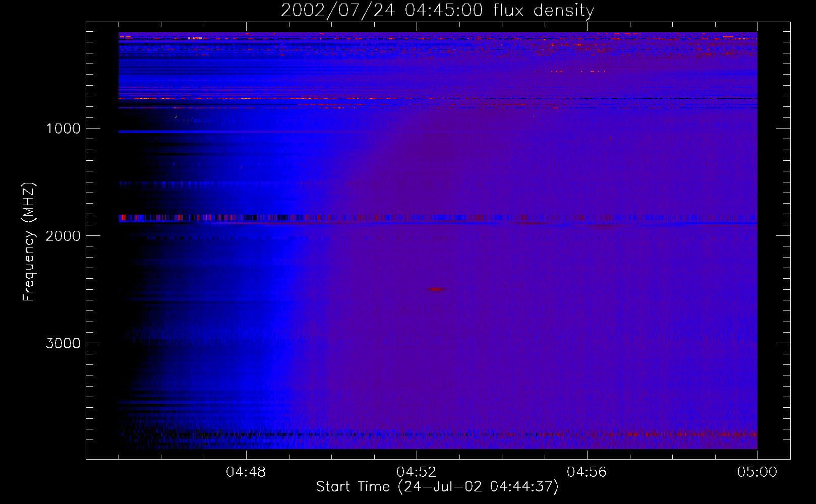Viewport: 816px width, 504px height.
Task: Click the dark red burst spot near 2500 MHz
Action: click(436, 289)
